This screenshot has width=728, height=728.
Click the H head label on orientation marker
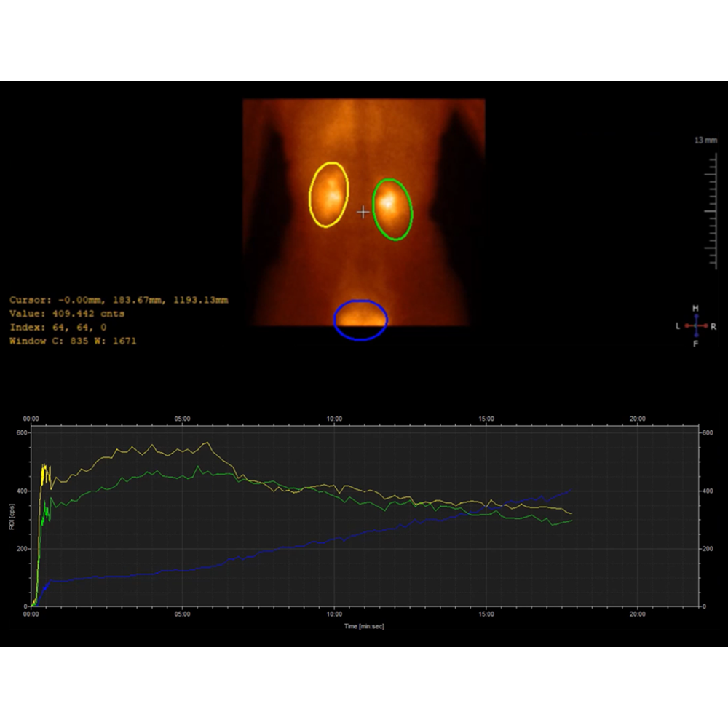pyautogui.click(x=696, y=308)
